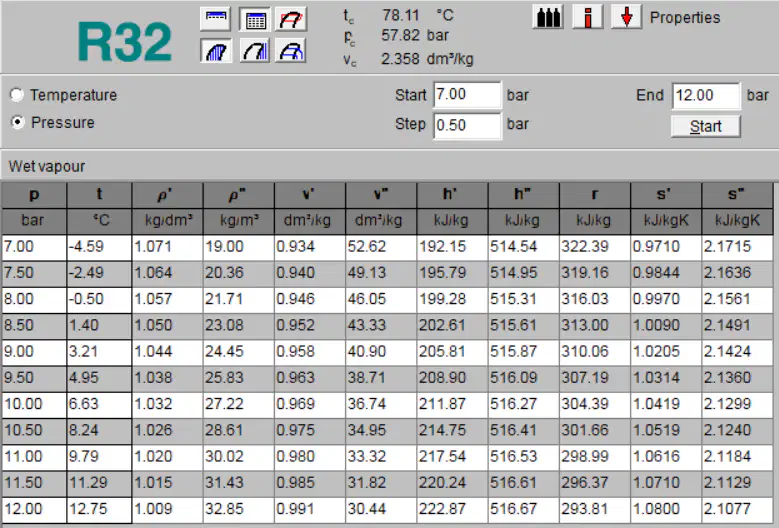The width and height of the screenshot is (779, 528).
Task: Select the blue hatched wet vapour region icon
Action: [216, 51]
